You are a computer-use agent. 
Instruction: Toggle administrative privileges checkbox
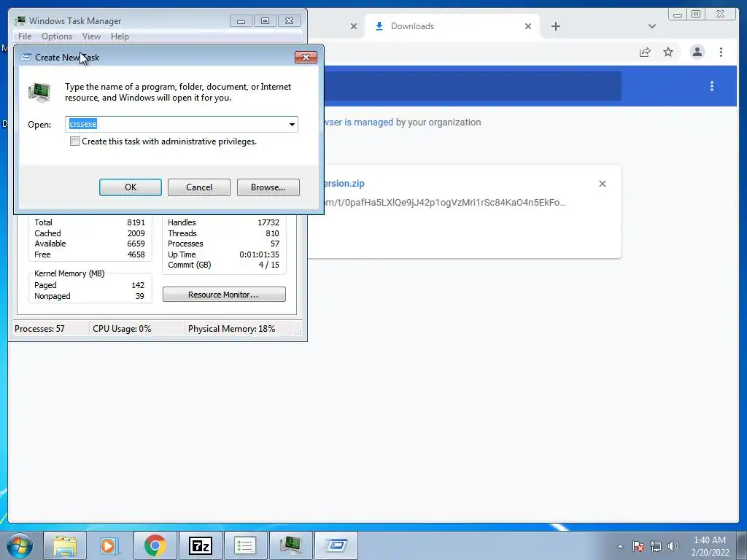point(75,141)
